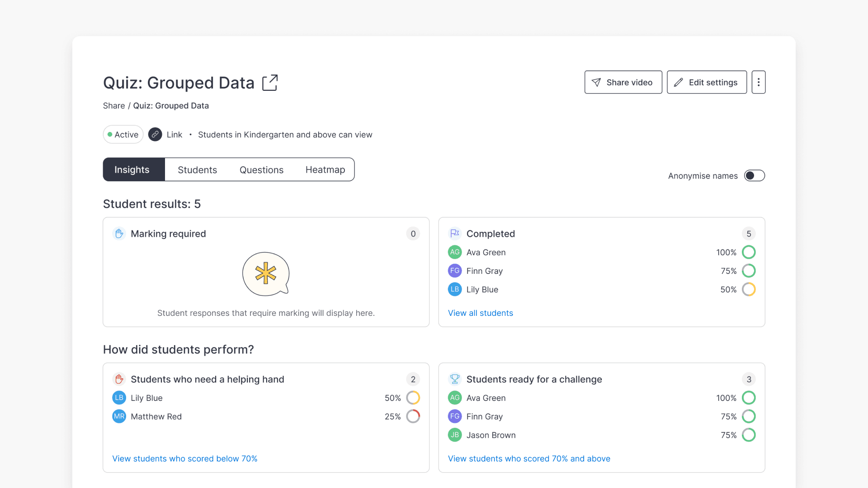Click the asterisk speech bubble illustration

click(x=265, y=274)
